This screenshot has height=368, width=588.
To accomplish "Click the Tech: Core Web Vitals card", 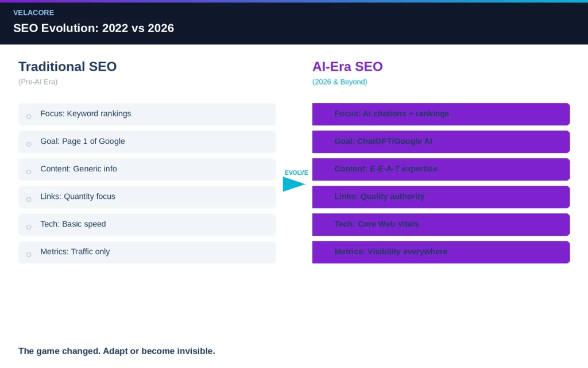I will (441, 225).
